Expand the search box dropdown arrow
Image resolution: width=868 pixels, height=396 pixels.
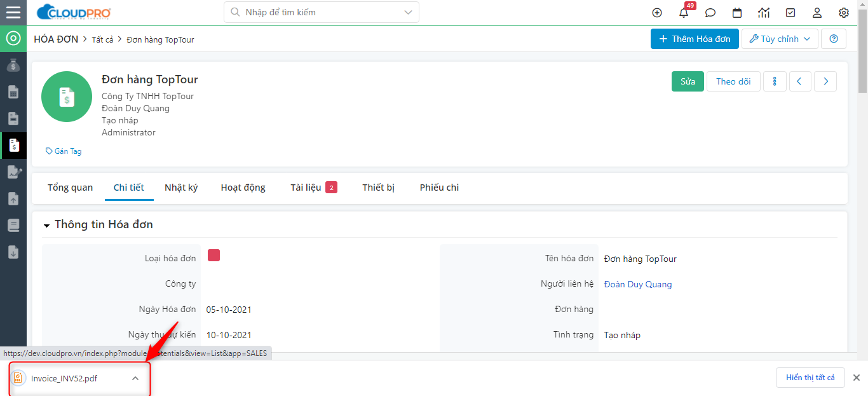coord(408,12)
